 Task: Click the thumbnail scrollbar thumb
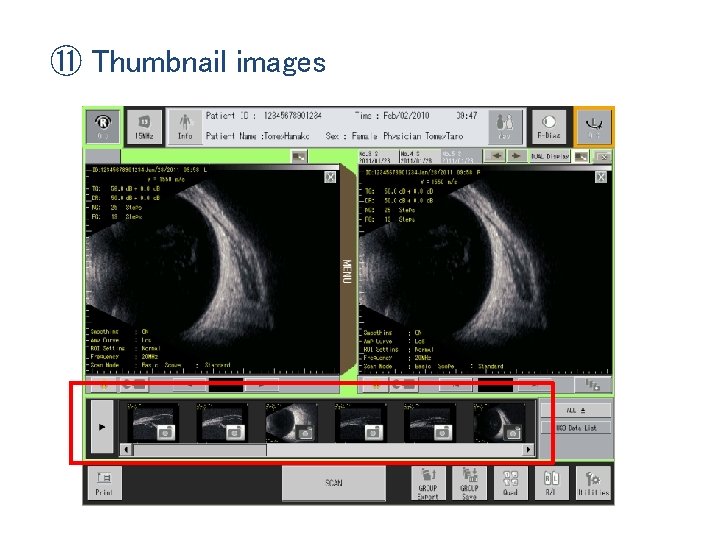pyautogui.click(x=200, y=450)
